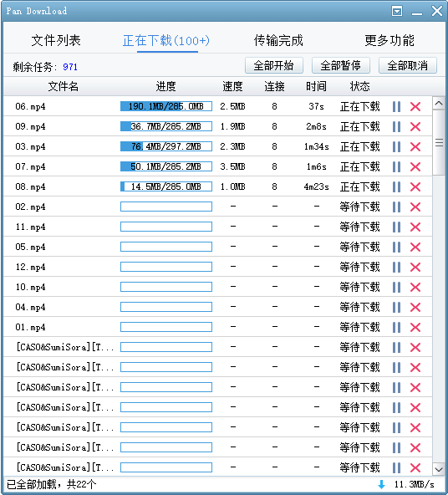
Task: Pause the waiting 02.mp4 task
Action: (x=396, y=207)
